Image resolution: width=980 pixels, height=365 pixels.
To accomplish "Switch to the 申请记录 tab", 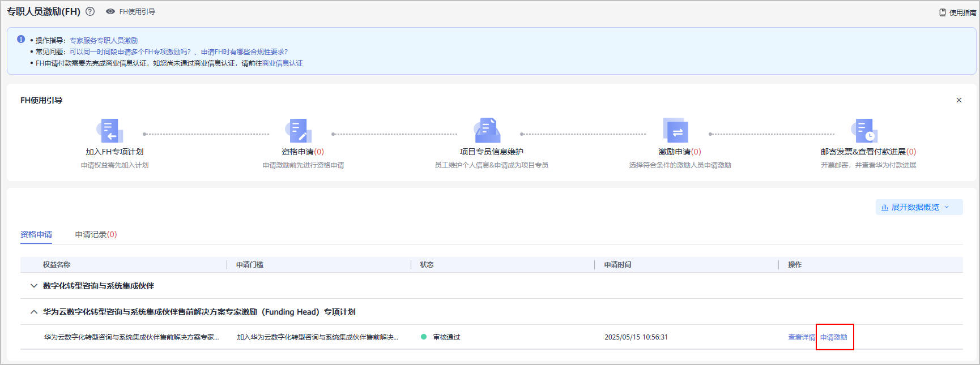I will pos(96,234).
